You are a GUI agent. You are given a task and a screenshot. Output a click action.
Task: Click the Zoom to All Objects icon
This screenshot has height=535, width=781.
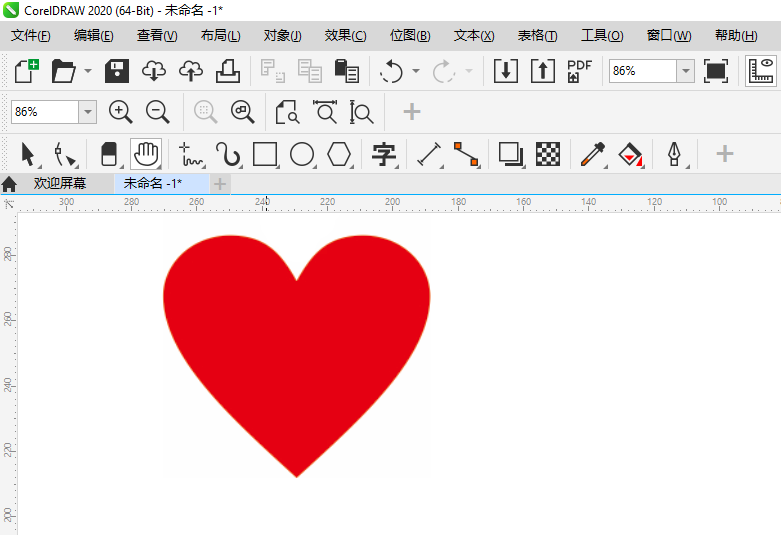pos(243,112)
